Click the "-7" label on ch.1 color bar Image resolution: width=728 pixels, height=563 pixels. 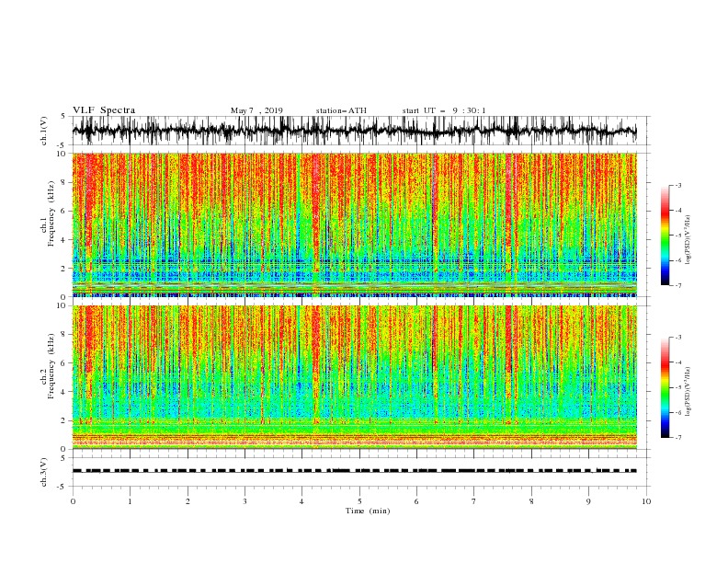coord(678,285)
